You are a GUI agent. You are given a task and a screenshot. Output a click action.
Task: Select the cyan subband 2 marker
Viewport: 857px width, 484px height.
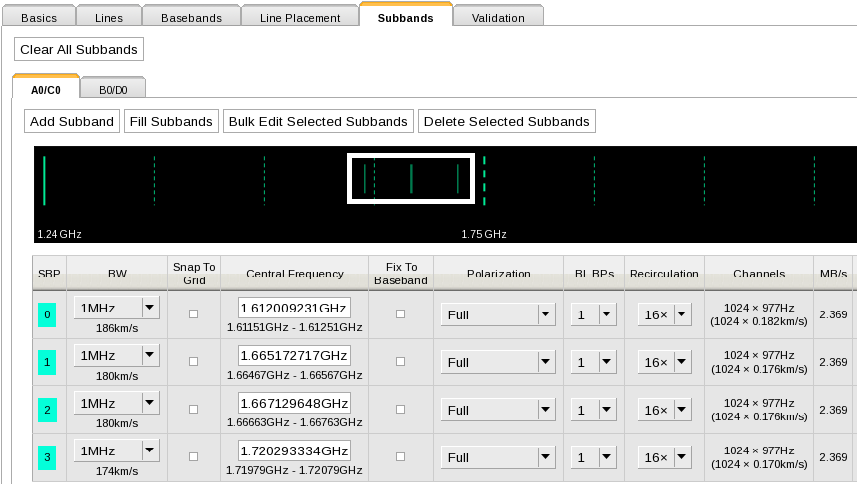[48, 411]
